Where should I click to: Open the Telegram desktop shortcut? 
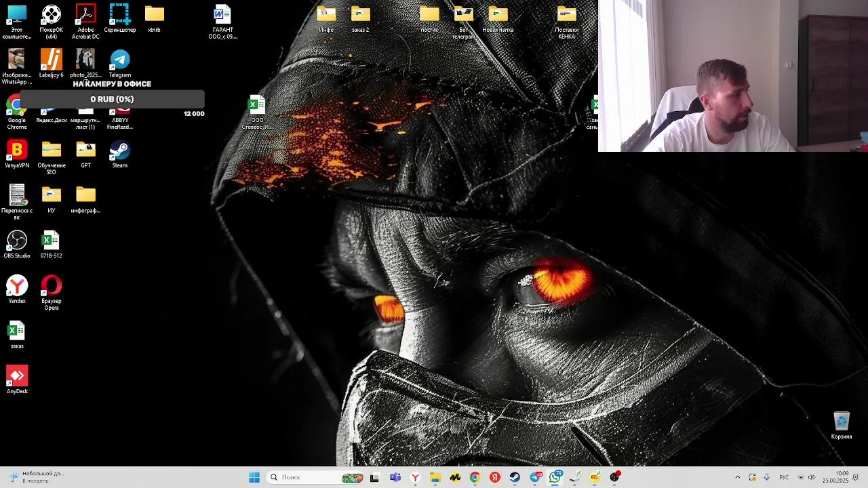tap(120, 64)
